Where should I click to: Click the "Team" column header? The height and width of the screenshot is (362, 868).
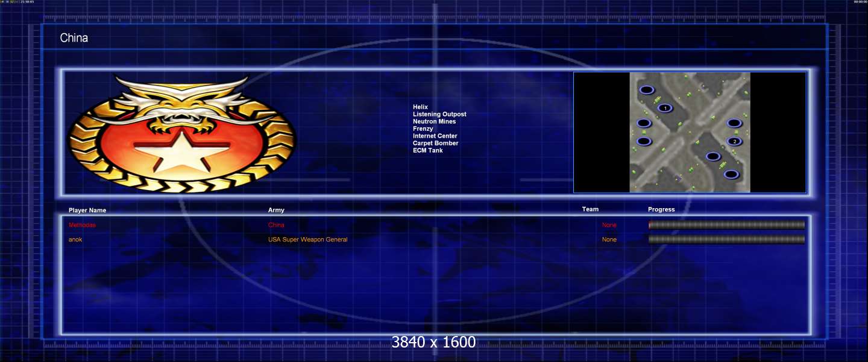[x=590, y=209]
